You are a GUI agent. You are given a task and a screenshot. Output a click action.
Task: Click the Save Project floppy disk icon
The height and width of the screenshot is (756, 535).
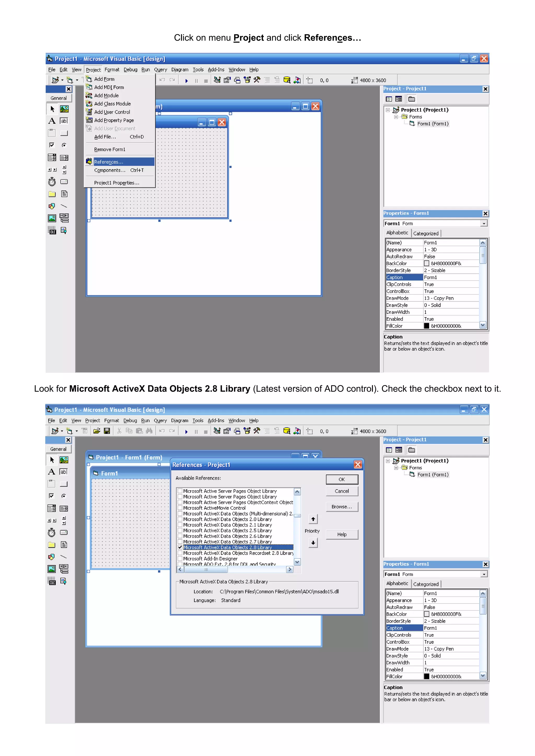coord(107,431)
